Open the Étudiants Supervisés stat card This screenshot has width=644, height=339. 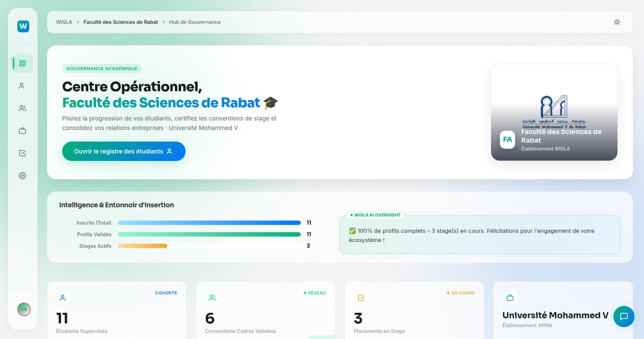click(x=117, y=310)
